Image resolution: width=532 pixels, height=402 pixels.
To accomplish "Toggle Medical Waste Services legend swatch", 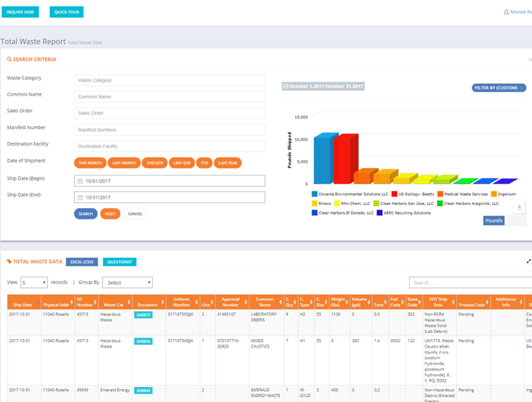I will (440, 194).
